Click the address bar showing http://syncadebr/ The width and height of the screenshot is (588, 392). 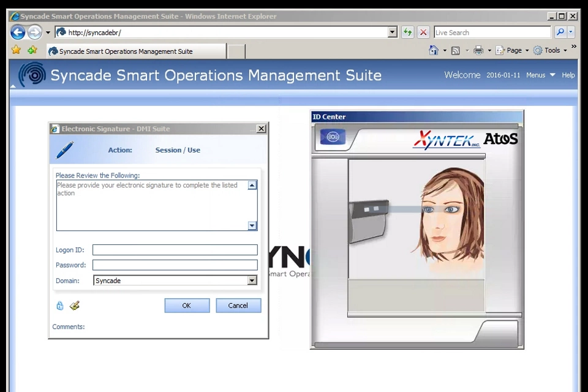[x=221, y=32]
